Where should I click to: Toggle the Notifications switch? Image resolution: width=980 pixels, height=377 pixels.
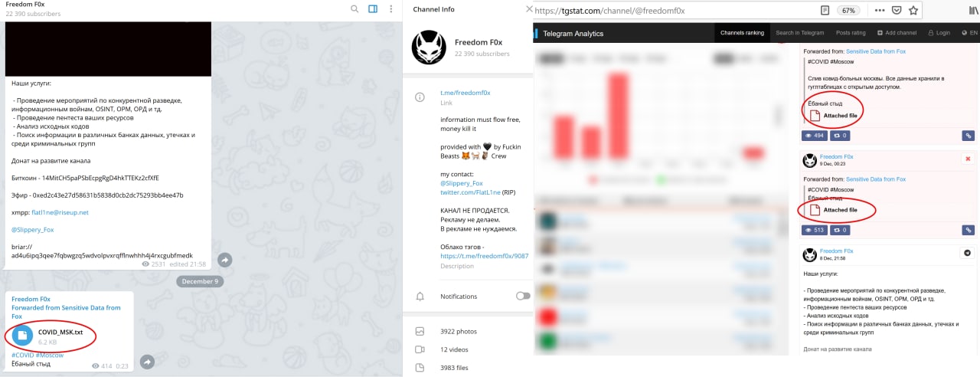pyautogui.click(x=523, y=296)
